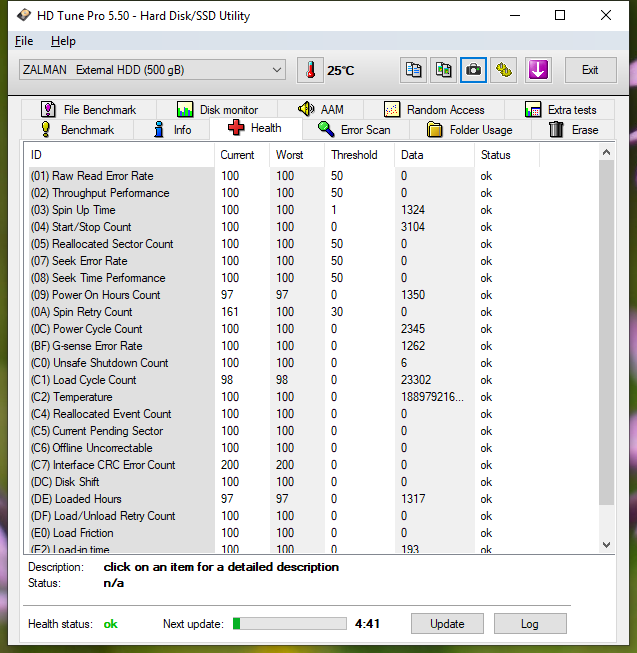637x653 pixels.
Task: Switch to the Extra tests tab
Action: point(560,110)
